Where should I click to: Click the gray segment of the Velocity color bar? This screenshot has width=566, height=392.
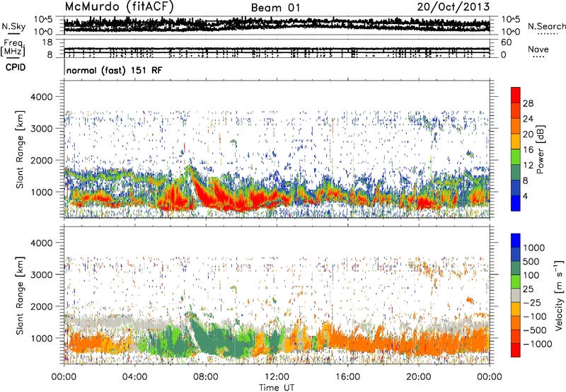516,296
